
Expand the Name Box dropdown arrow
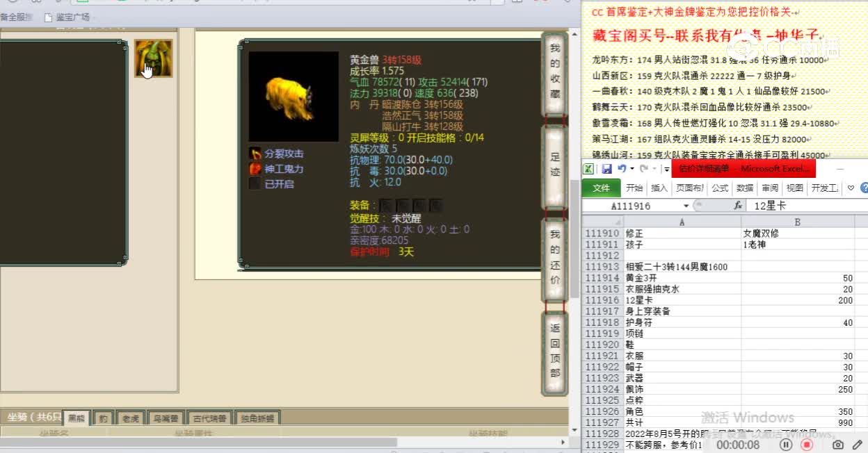[686, 206]
